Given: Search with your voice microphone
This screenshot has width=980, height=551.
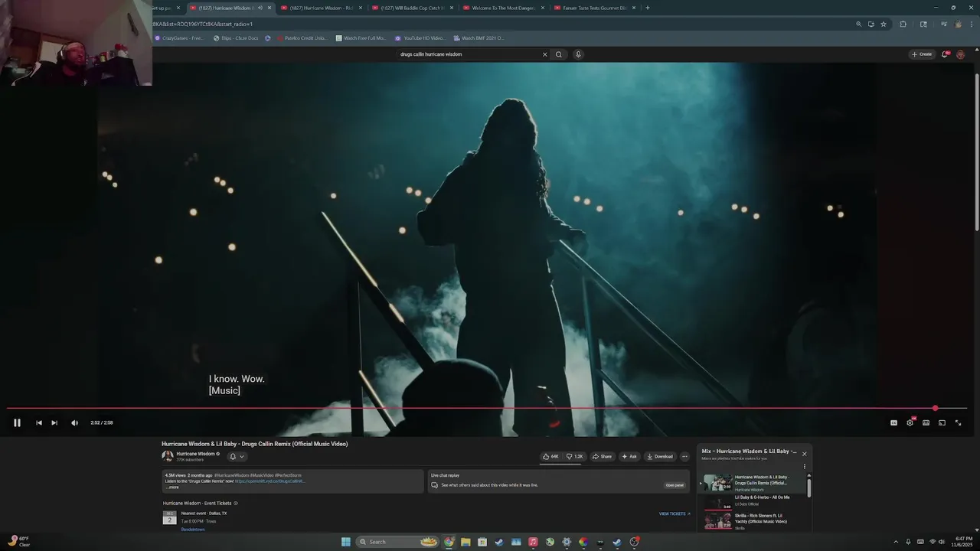Looking at the screenshot, I should [x=578, y=54].
